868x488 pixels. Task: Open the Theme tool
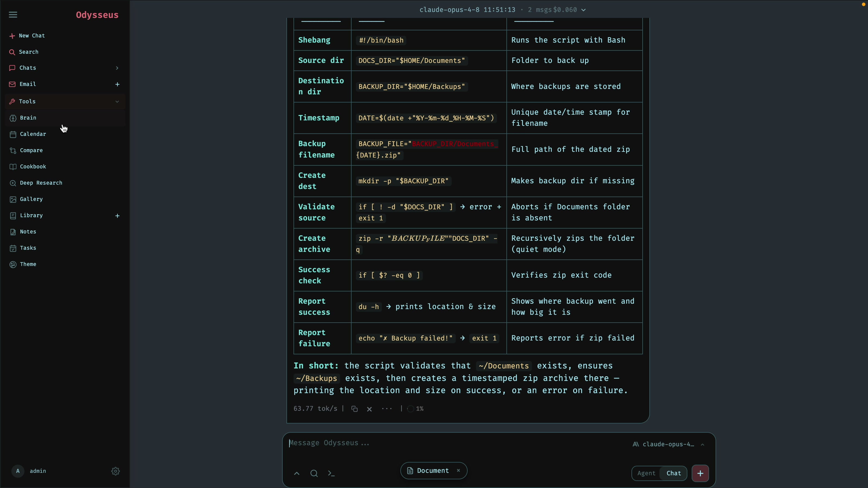click(28, 264)
